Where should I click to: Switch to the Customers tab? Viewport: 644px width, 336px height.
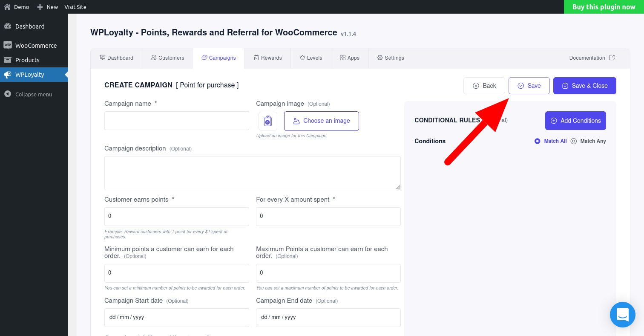point(167,58)
